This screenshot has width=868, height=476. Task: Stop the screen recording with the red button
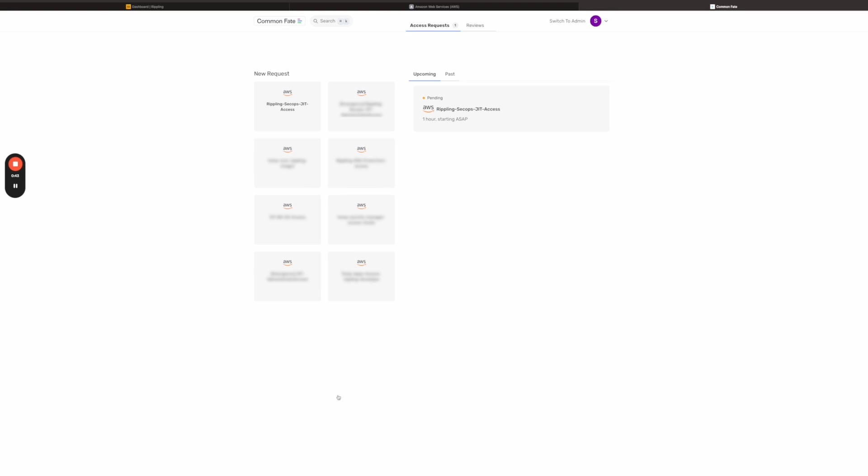tap(15, 164)
